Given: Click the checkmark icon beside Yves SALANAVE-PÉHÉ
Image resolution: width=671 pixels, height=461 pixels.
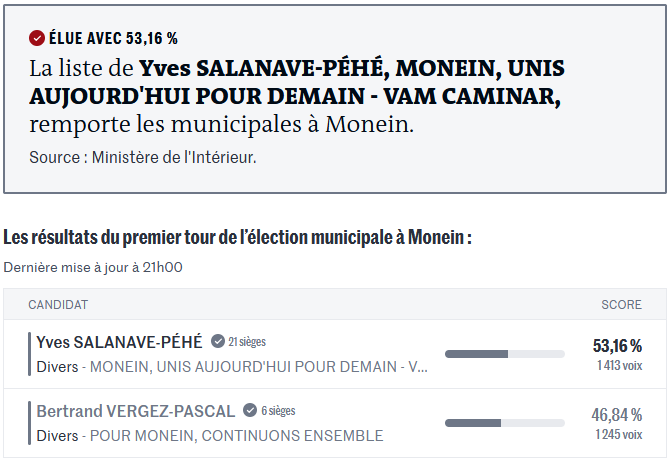Looking at the screenshot, I should (218, 342).
